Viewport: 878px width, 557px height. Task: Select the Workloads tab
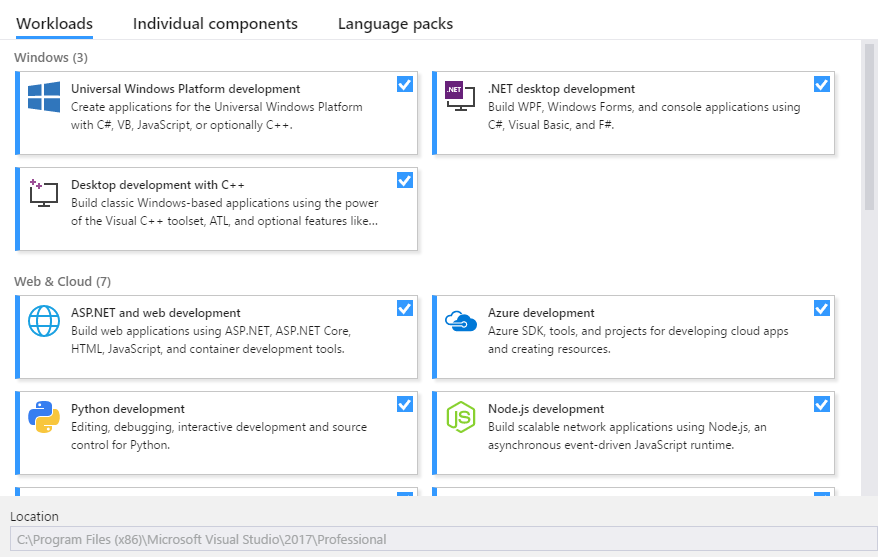pyautogui.click(x=55, y=23)
